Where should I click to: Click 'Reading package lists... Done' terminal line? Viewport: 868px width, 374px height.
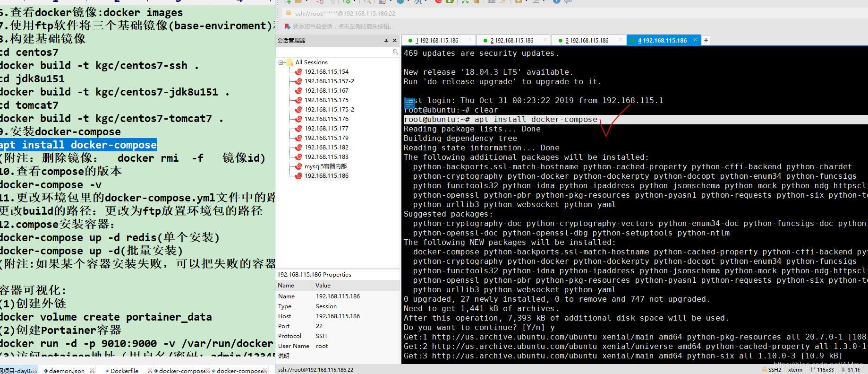(472, 129)
